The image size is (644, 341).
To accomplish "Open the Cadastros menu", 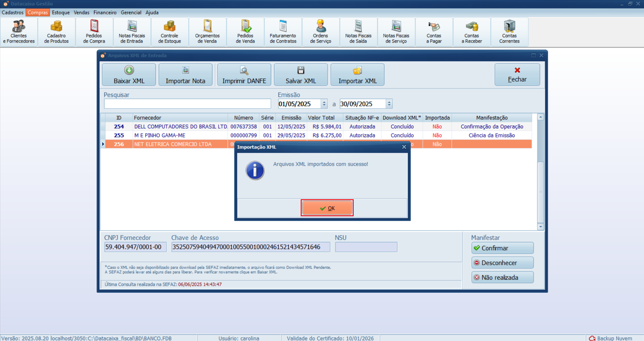I will click(x=13, y=12).
